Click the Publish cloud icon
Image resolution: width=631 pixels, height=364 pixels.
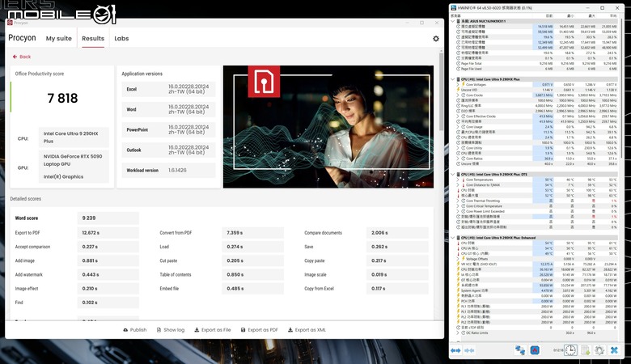tap(125, 330)
